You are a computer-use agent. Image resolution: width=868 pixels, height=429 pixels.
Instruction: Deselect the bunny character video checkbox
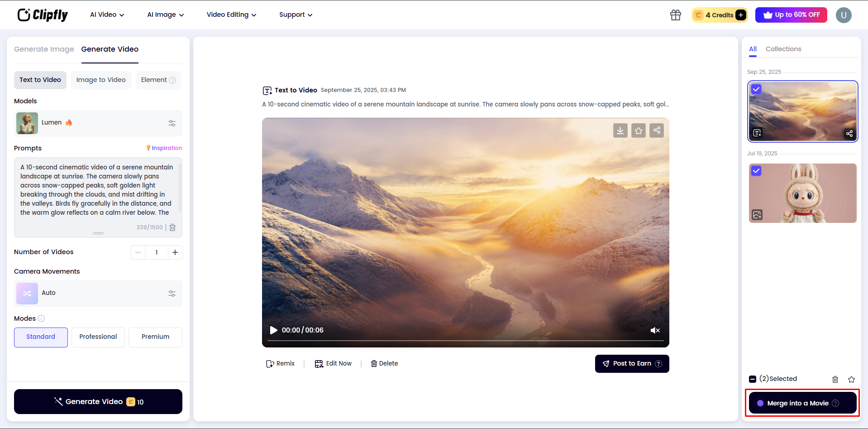tap(756, 171)
